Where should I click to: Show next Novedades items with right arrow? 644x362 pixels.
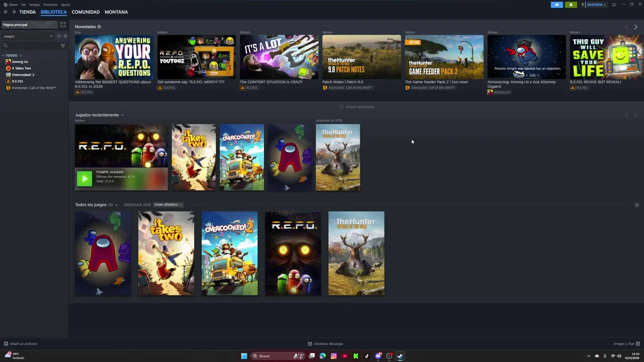[x=635, y=27]
